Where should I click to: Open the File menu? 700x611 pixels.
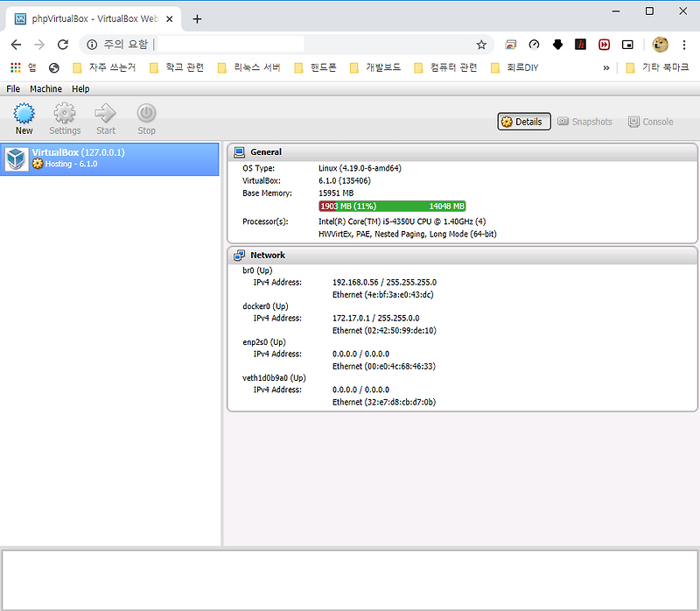13,89
